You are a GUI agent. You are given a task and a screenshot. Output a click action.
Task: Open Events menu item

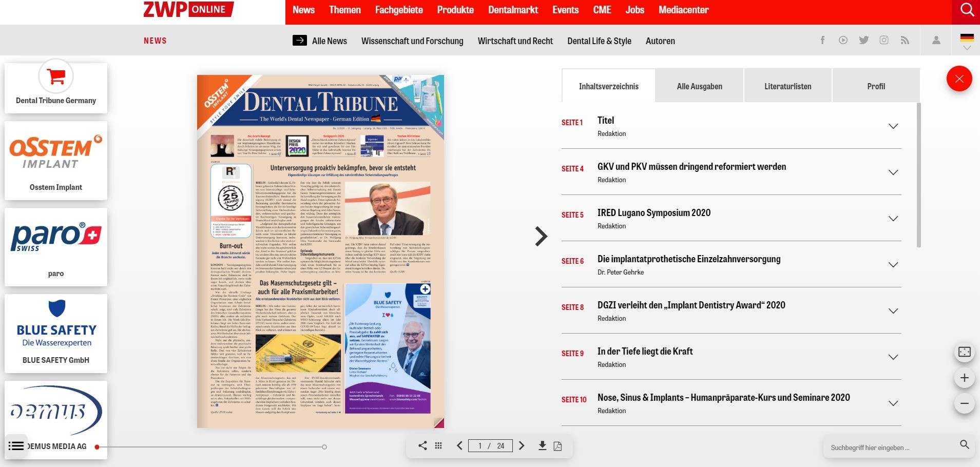pyautogui.click(x=565, y=10)
